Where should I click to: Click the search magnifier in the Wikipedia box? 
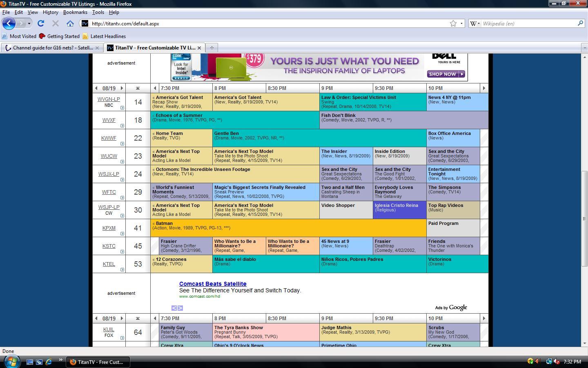[x=580, y=23]
